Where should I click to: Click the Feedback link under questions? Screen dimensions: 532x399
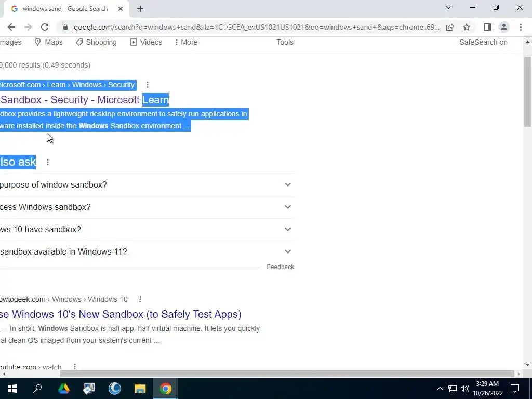tap(280, 267)
